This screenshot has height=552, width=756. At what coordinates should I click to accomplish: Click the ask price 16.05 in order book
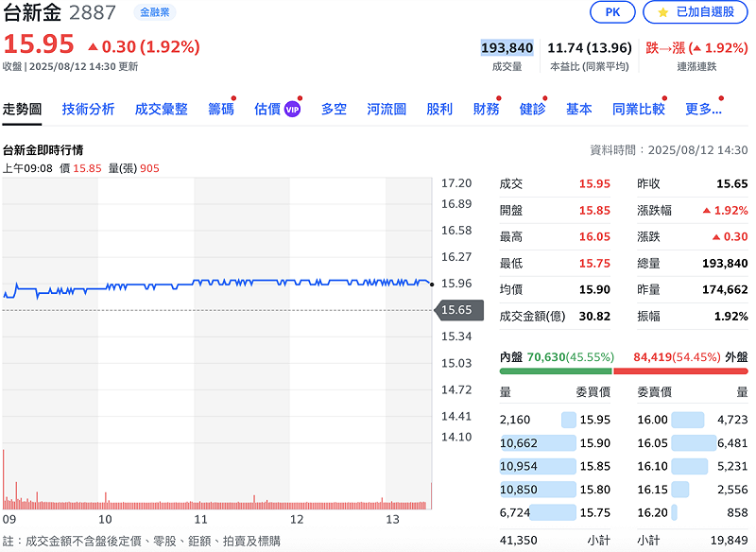click(x=652, y=443)
